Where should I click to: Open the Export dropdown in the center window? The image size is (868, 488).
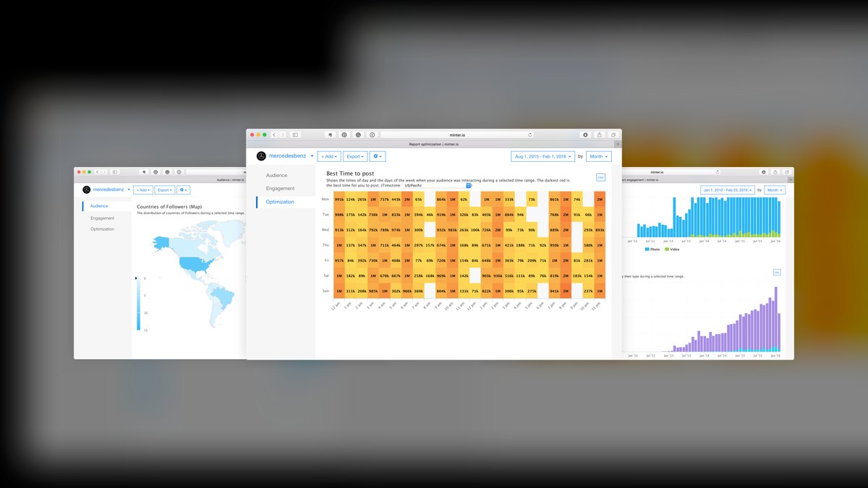click(354, 156)
